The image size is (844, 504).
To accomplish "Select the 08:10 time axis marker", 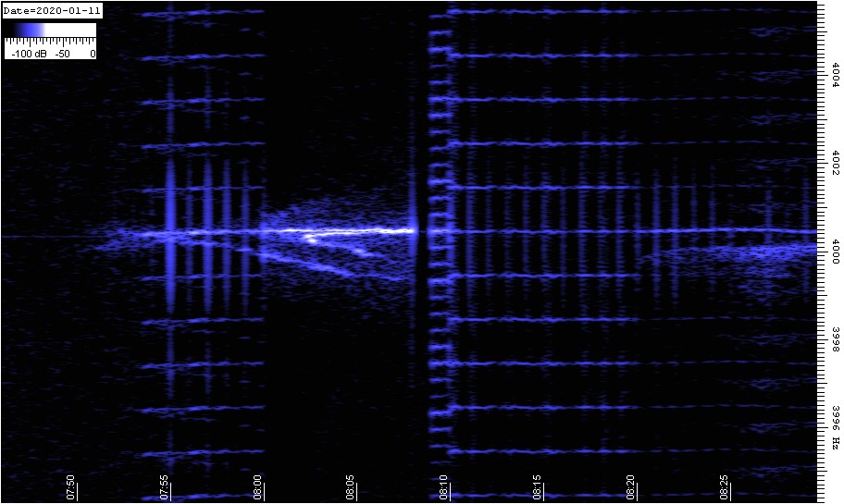I will pos(444,486).
